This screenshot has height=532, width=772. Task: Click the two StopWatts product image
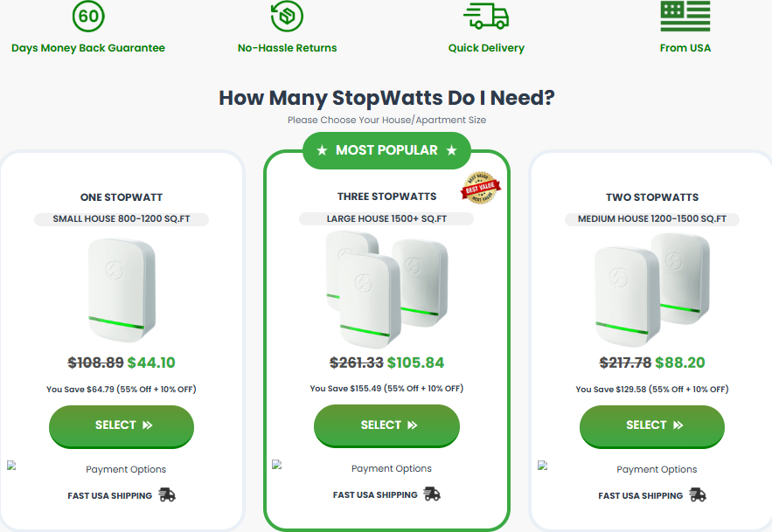coord(652,290)
